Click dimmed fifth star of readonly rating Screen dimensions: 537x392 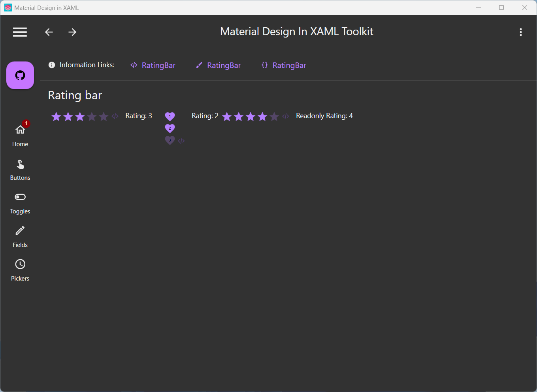[x=274, y=116]
